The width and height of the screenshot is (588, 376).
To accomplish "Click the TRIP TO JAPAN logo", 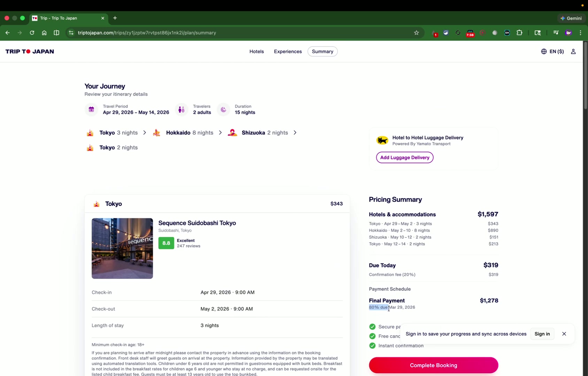I will [x=30, y=51].
